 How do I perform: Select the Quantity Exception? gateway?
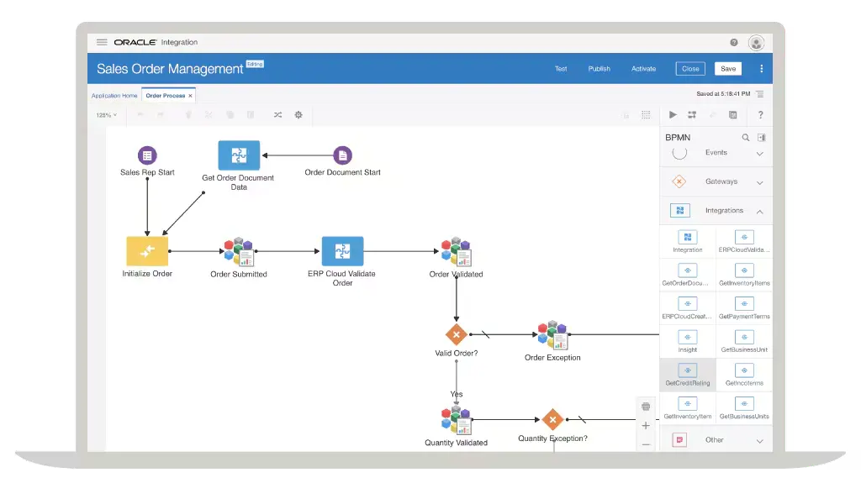[x=552, y=420]
